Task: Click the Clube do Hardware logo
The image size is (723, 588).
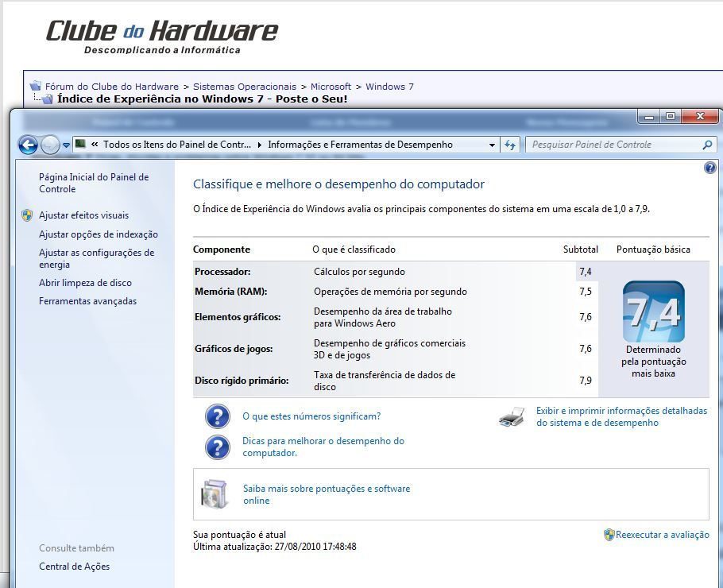Action: tap(161, 36)
